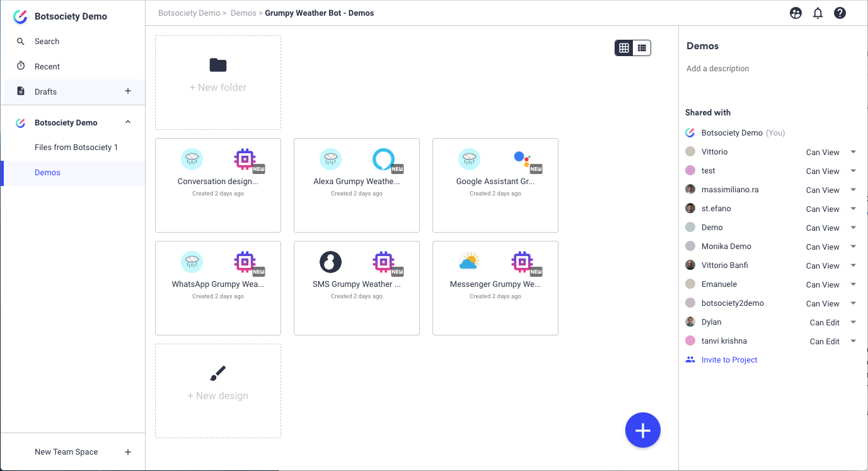The image size is (868, 471).
Task: Open the Messenger Grumpy Weather design card
Action: 495,288
